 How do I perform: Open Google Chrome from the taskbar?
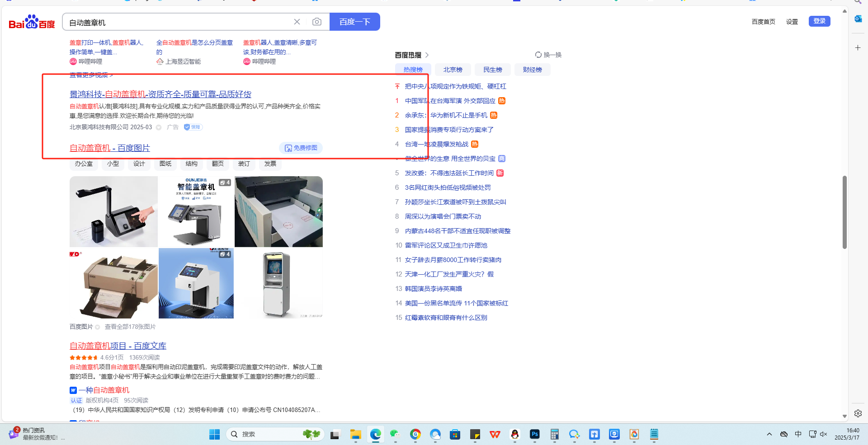point(415,435)
